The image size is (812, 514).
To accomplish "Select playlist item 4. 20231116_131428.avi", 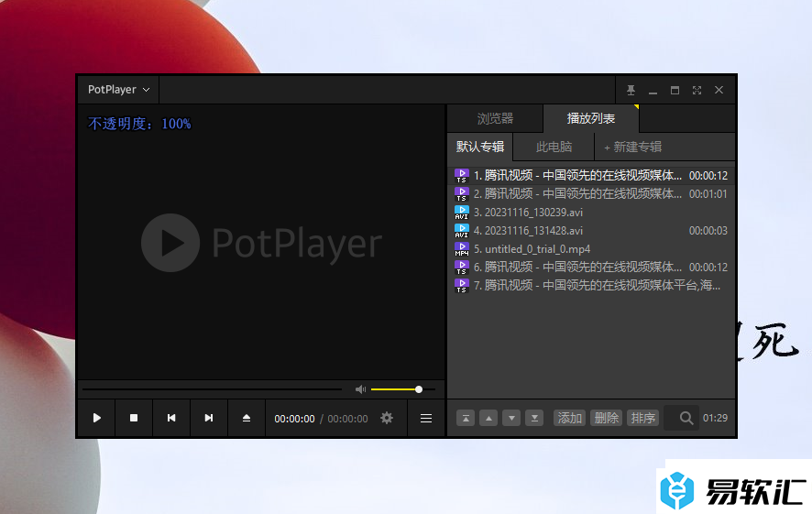I will point(591,231).
